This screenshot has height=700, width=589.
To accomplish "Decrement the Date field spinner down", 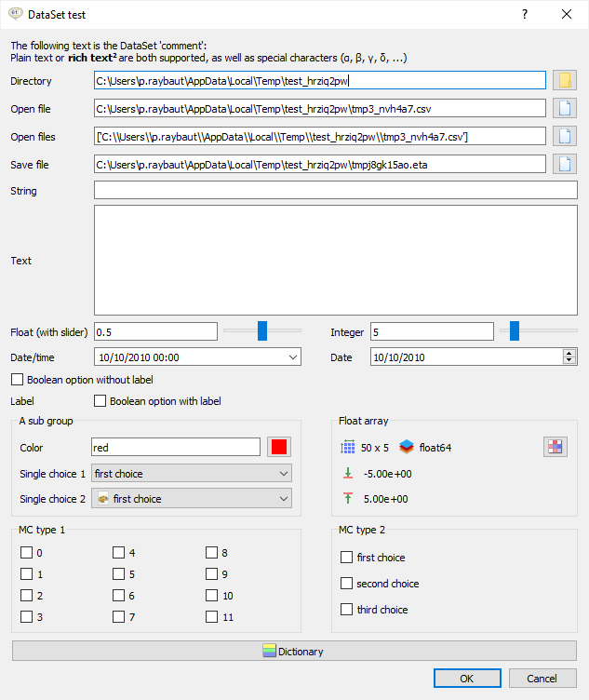I will click(569, 361).
